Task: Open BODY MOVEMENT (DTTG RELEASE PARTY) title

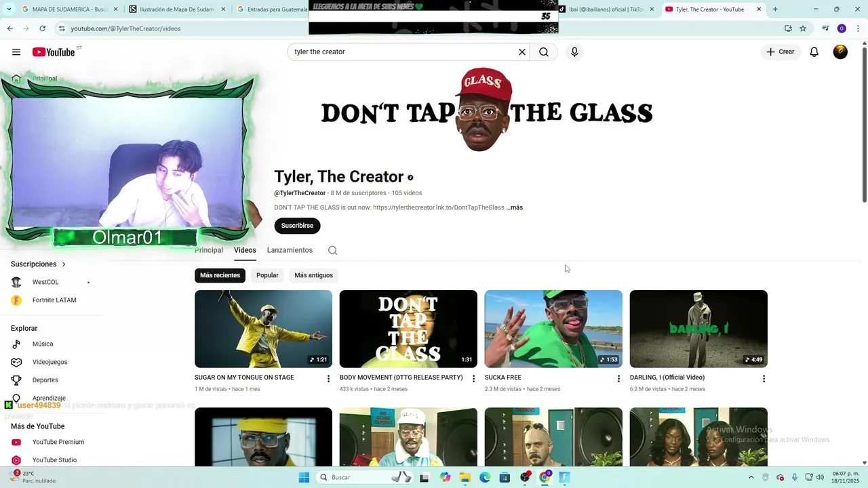Action: (401, 378)
